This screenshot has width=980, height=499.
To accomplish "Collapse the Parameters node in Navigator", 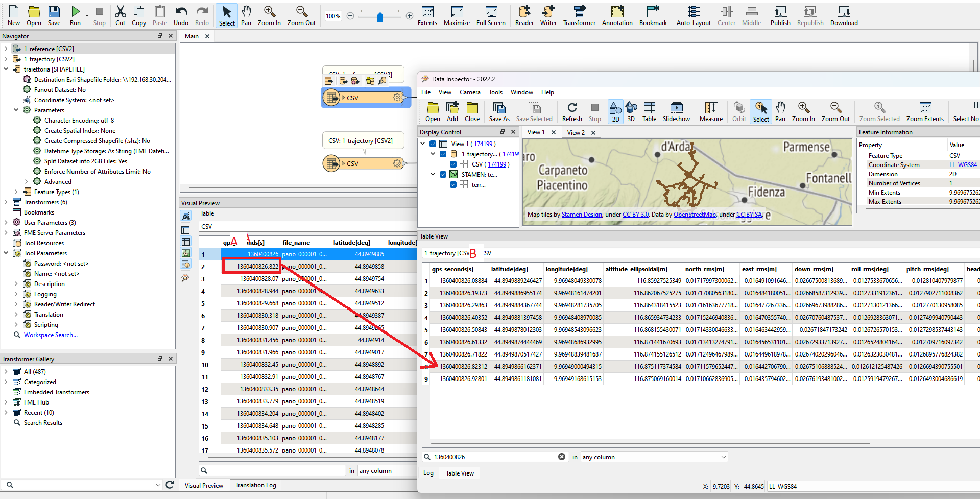I will (16, 110).
